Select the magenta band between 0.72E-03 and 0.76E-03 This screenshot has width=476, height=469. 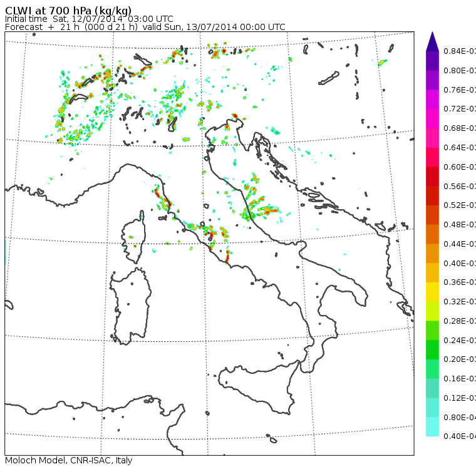pyautogui.click(x=432, y=100)
